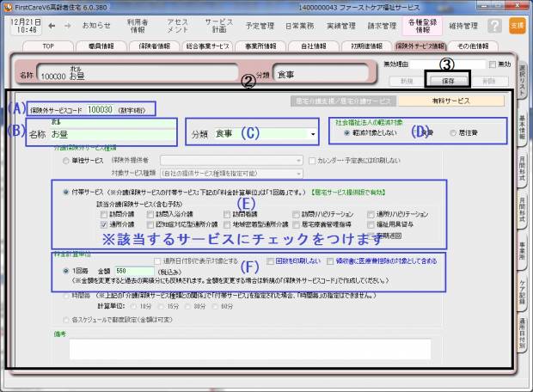Screen dimensions: 533x392
Task: Click the forward arrow navigation icon
Action: click(x=67, y=26)
